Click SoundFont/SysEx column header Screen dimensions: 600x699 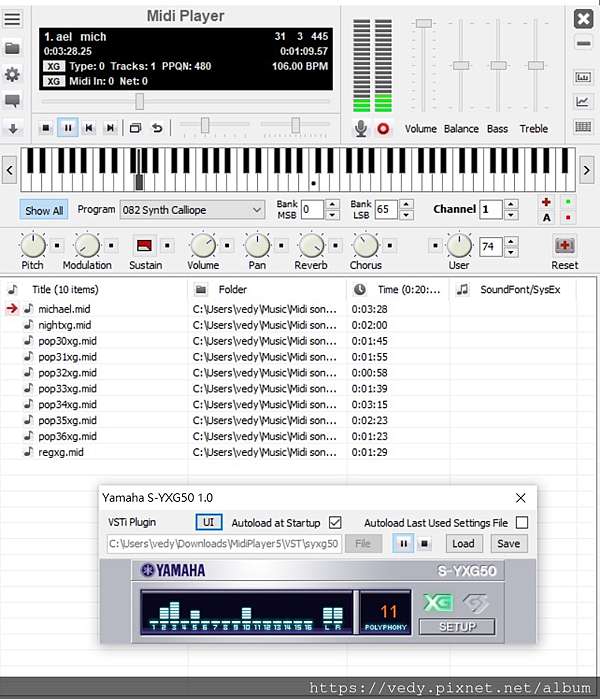pyautogui.click(x=513, y=290)
